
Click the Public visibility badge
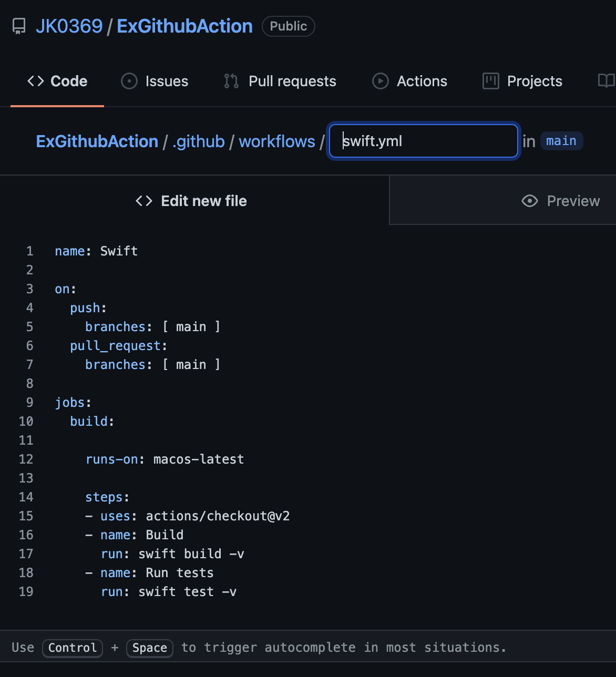[x=289, y=26]
